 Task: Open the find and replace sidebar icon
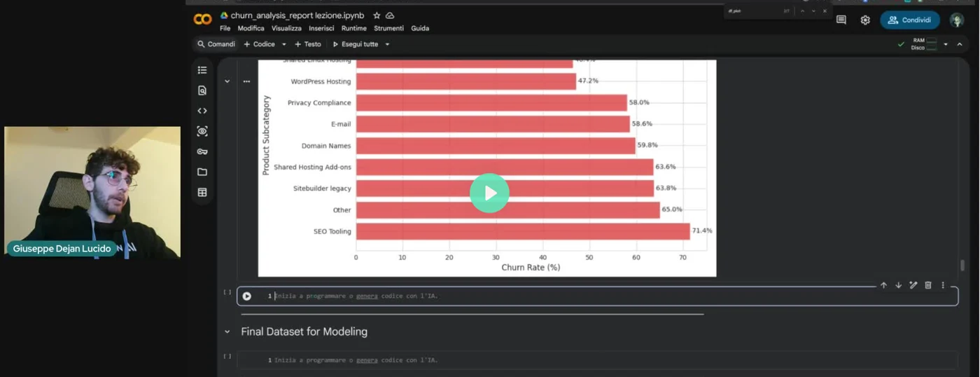[202, 90]
